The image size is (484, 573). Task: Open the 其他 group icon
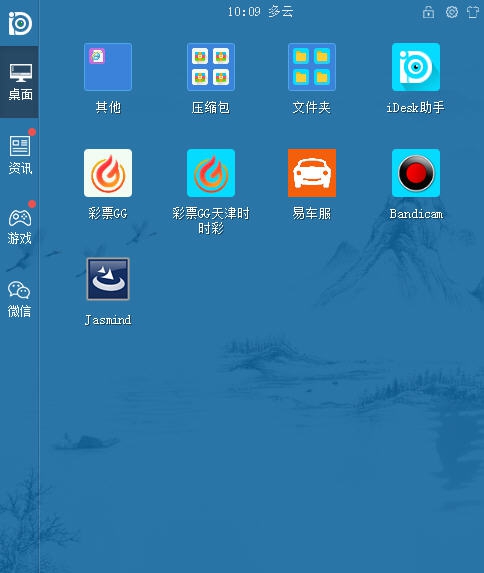coord(108,67)
